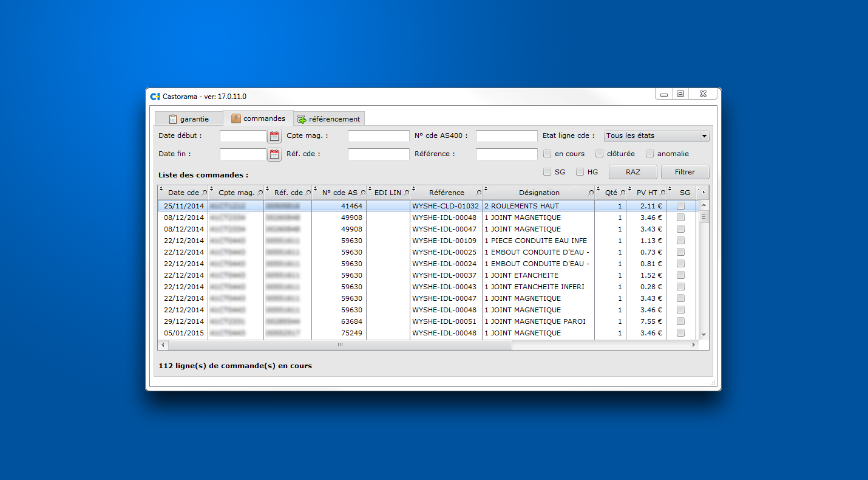Toggle the HG filter checkbox
The width and height of the screenshot is (868, 480).
point(580,172)
